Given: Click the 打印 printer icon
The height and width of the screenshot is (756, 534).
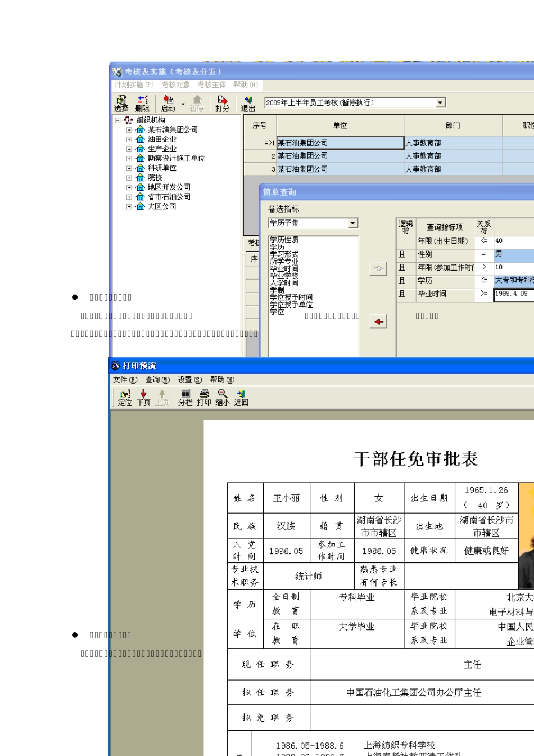Looking at the screenshot, I should pyautogui.click(x=204, y=397).
